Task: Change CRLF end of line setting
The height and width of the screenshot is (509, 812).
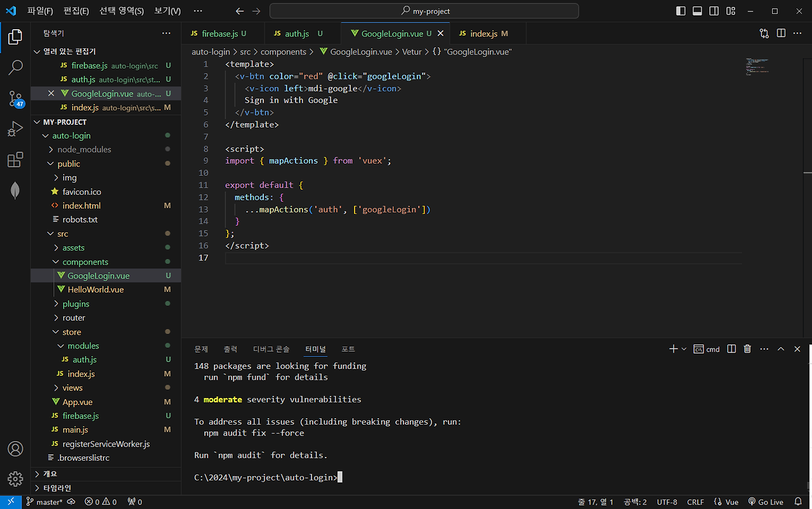Action: pyautogui.click(x=695, y=502)
